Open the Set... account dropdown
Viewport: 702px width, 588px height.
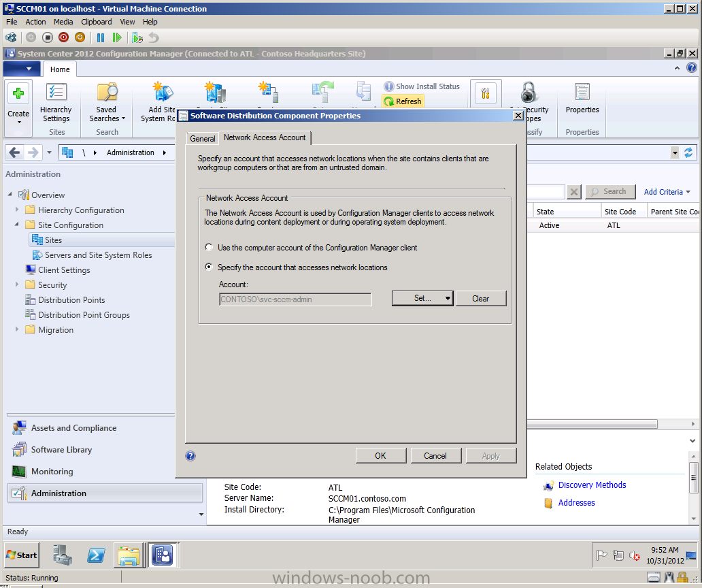coord(422,298)
